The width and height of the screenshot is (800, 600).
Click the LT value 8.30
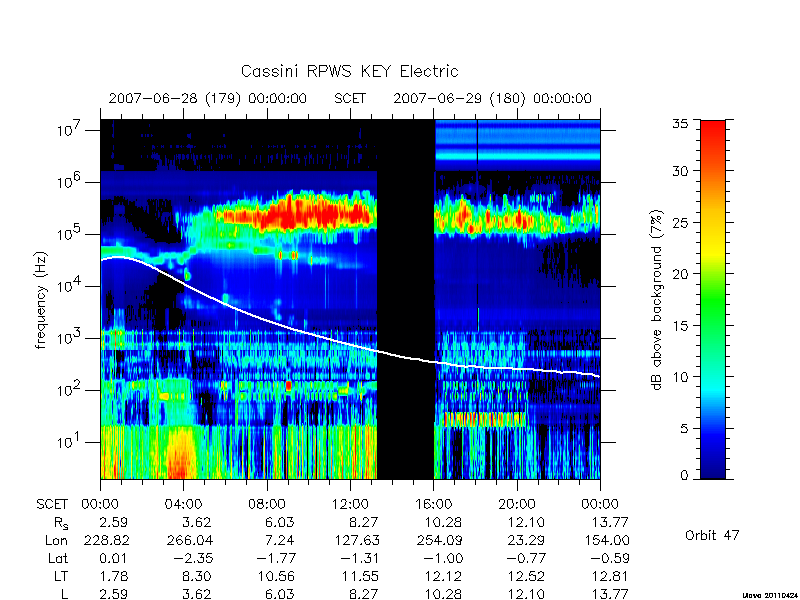pos(196,577)
